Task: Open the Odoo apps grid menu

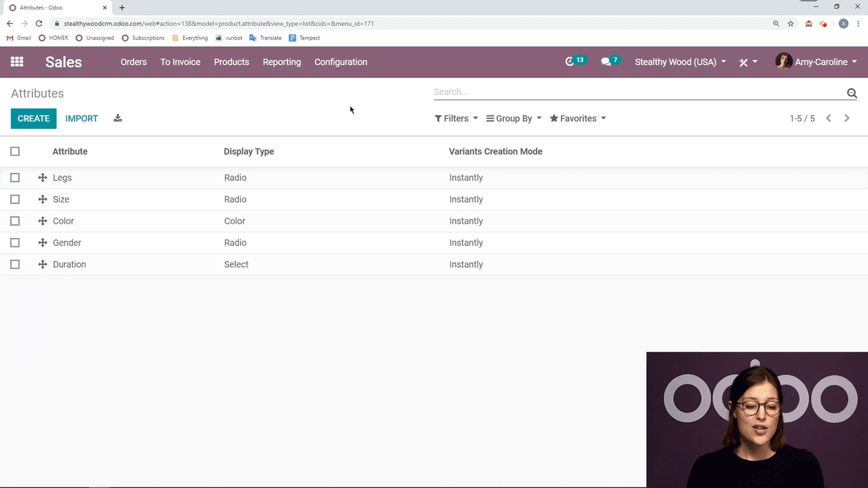Action: pos(17,62)
